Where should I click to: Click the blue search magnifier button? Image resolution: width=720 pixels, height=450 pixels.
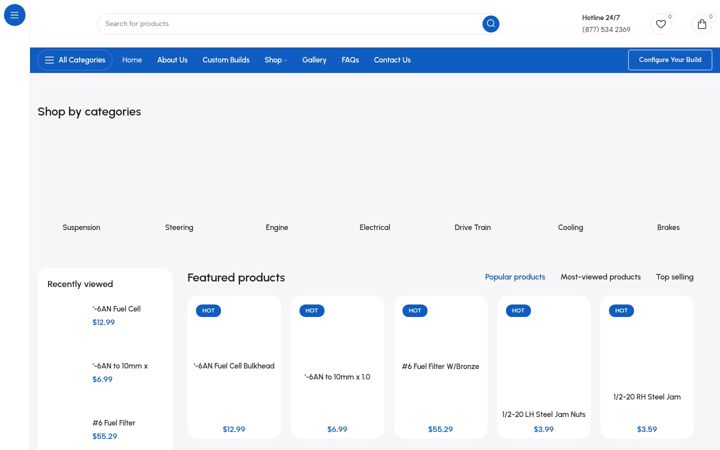[x=490, y=23]
